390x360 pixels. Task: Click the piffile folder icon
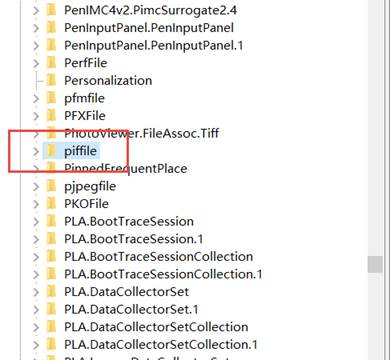[x=51, y=151]
